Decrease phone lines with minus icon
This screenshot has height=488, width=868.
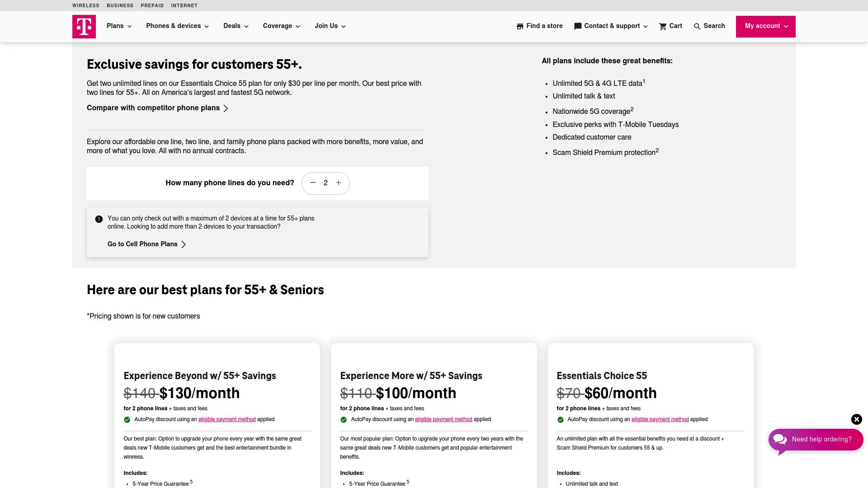click(x=312, y=183)
